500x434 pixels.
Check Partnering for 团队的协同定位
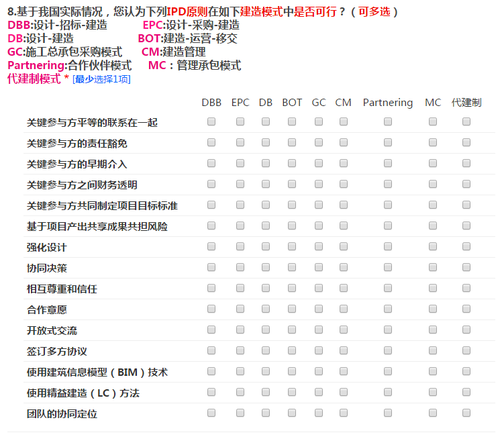[x=388, y=413]
